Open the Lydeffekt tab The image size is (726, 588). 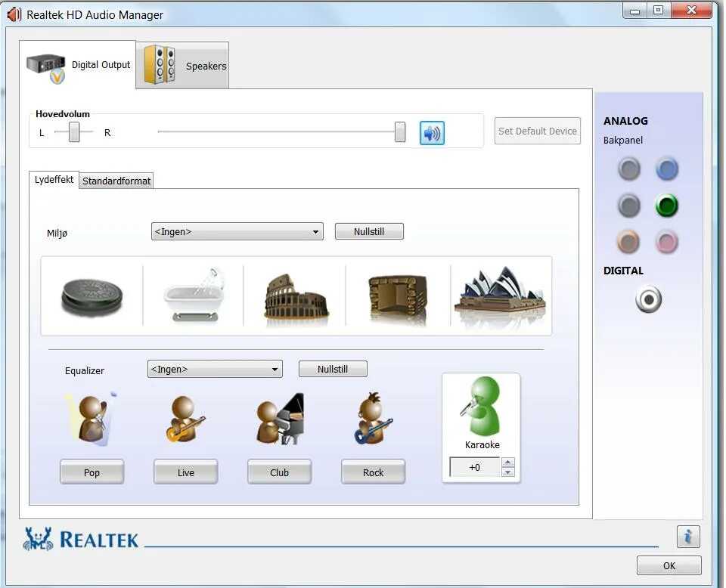click(54, 180)
